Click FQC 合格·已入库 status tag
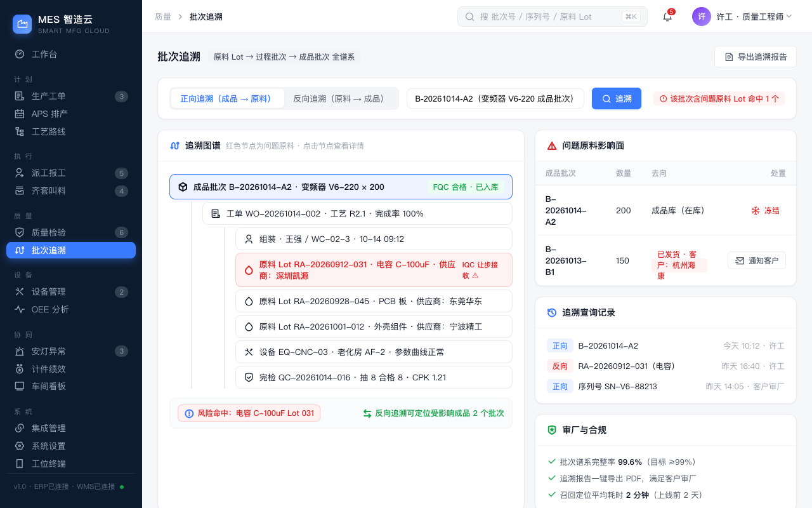This screenshot has width=812, height=508. (x=465, y=187)
